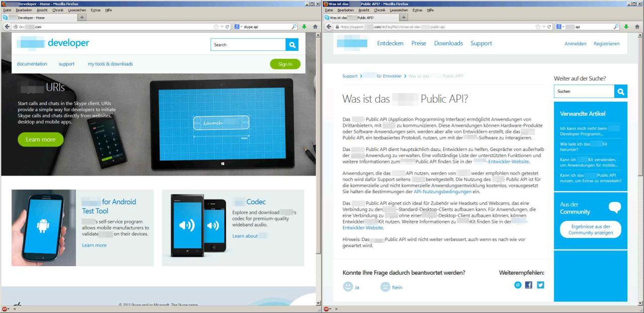Click magnifier in left browser search box
Viewport: 644px width, 313px height.
click(294, 27)
